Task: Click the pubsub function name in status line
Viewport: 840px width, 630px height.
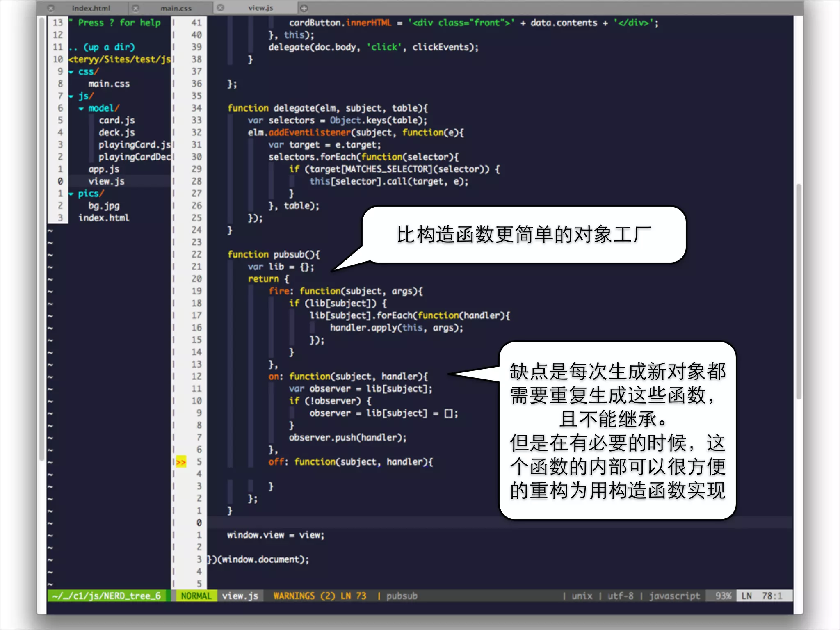Action: tap(402, 596)
